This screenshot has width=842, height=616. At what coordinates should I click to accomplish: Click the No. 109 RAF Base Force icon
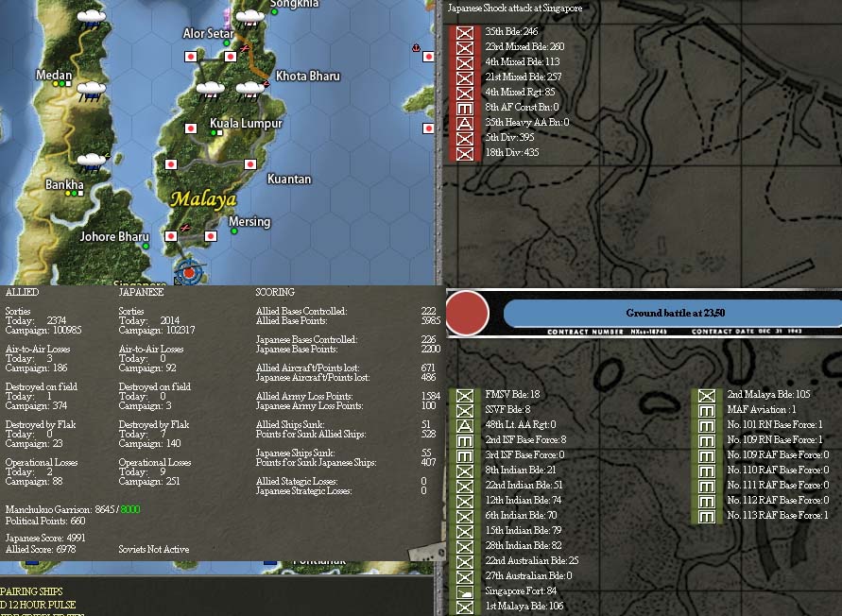click(707, 455)
